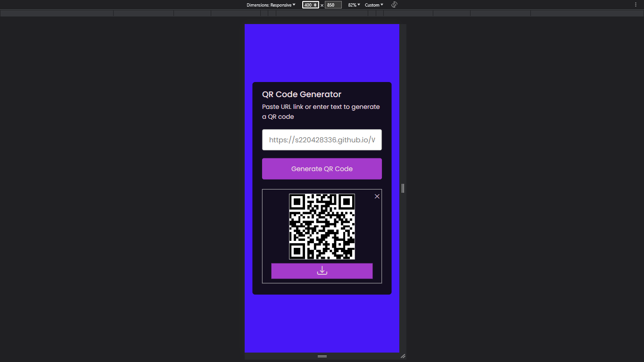Click the right edge viewport resize handle
The image size is (644, 362).
click(x=403, y=188)
